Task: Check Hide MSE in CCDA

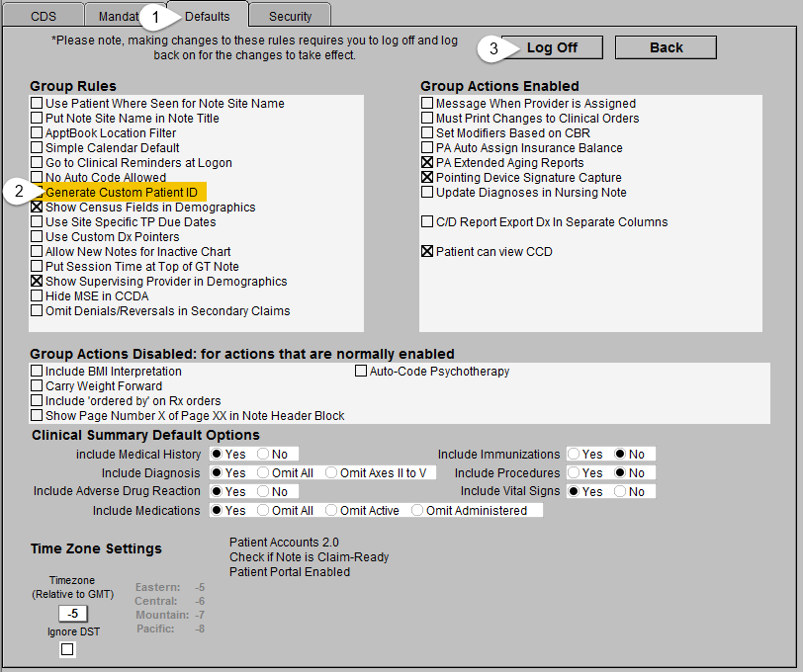Action: 37,296
